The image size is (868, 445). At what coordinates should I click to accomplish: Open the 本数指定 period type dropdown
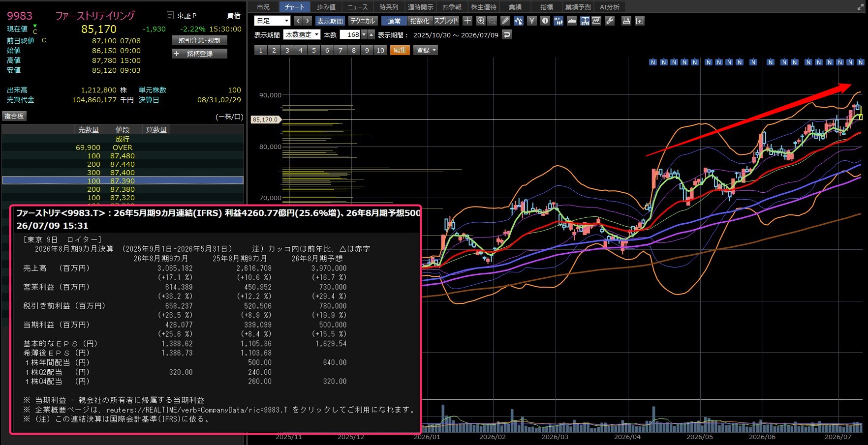click(x=302, y=34)
